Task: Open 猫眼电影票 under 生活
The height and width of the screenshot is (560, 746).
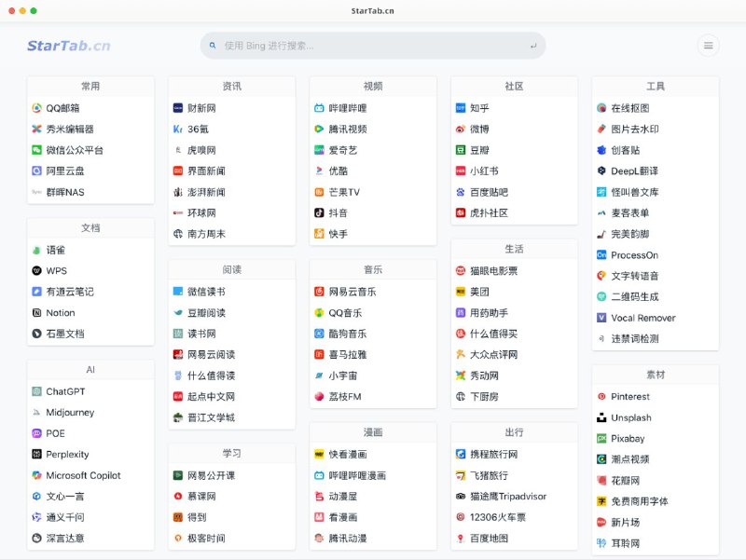Action: [459, 269]
